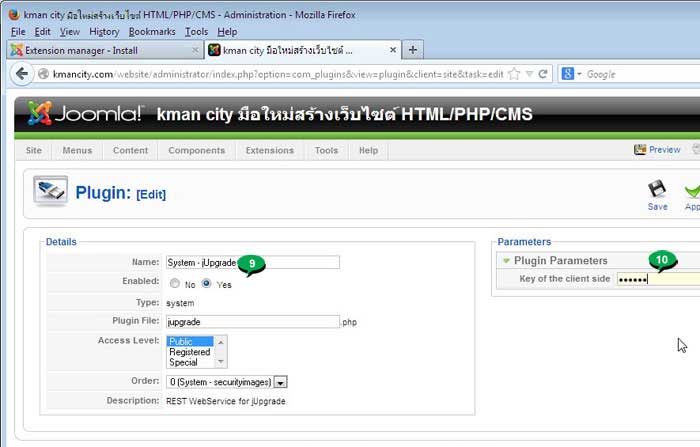700x447 pixels.
Task: Click the Firefox back arrow button
Action: (22, 74)
